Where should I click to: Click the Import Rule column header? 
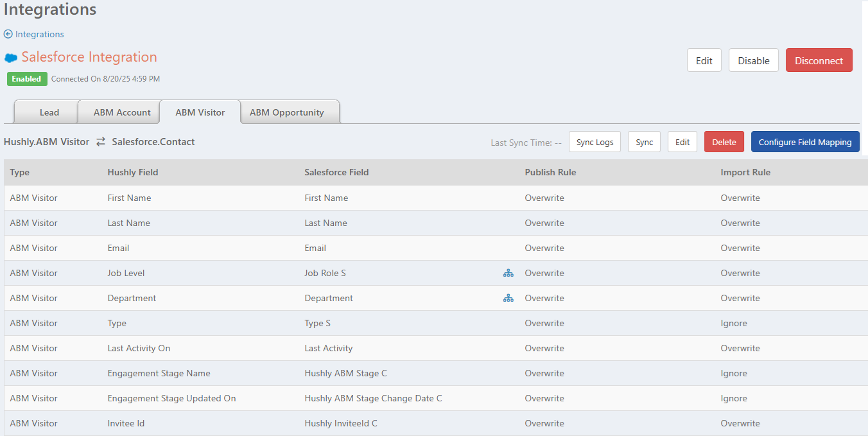pyautogui.click(x=745, y=172)
